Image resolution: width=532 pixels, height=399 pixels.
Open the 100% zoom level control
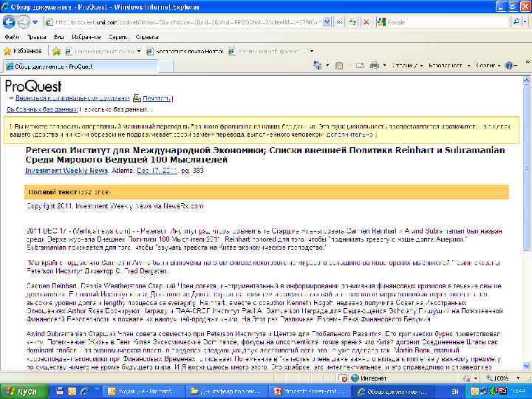point(503,378)
